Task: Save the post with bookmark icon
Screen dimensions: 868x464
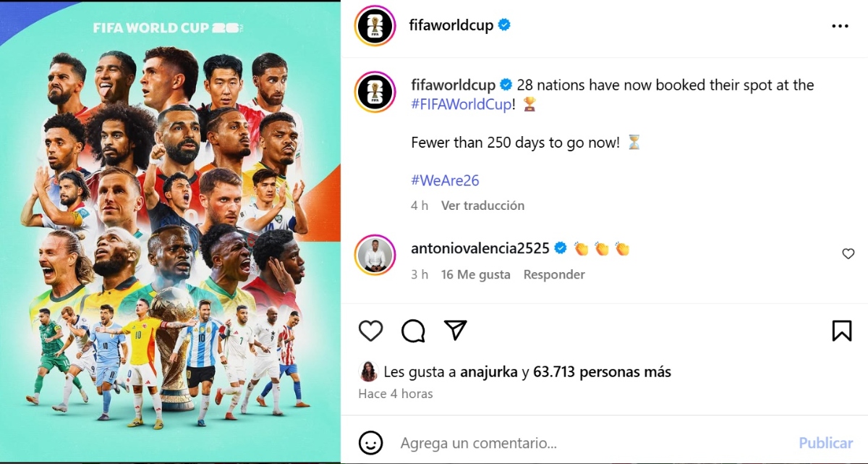Action: 841,331
